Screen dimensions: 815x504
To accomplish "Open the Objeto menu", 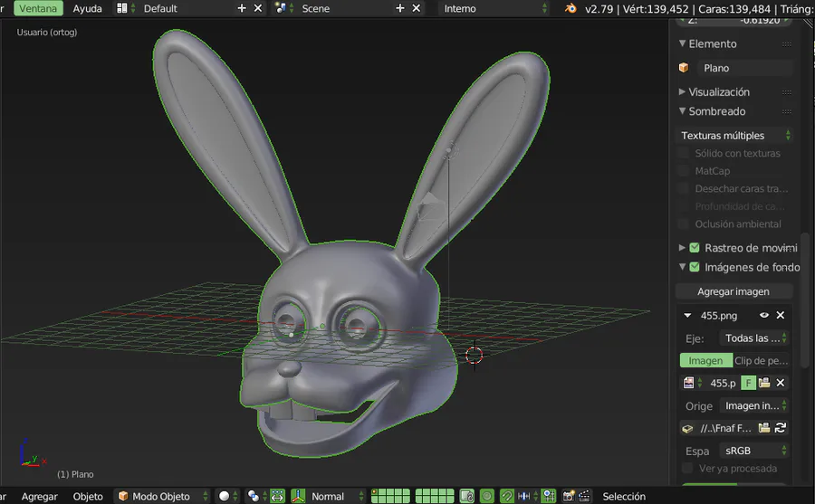I will coord(88,496).
